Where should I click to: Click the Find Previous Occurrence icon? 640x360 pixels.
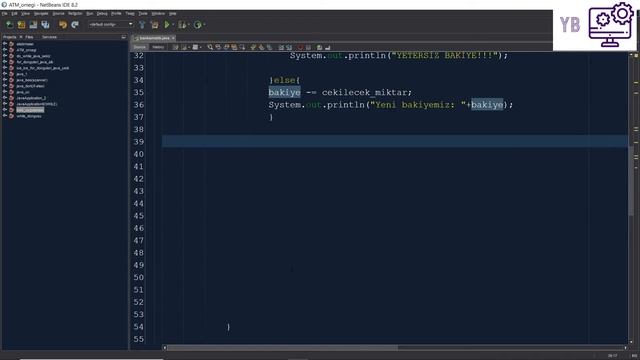coord(218,47)
